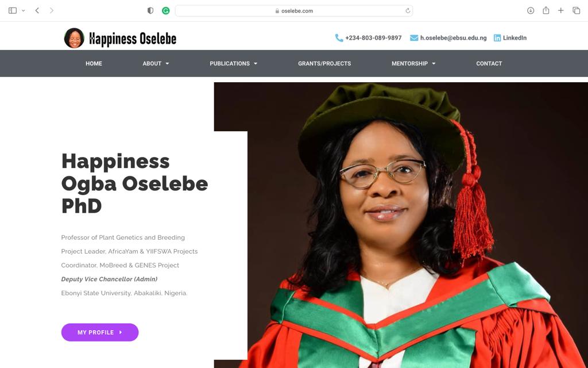Navigate to the Contact page
The width and height of the screenshot is (588, 368).
pyautogui.click(x=489, y=63)
